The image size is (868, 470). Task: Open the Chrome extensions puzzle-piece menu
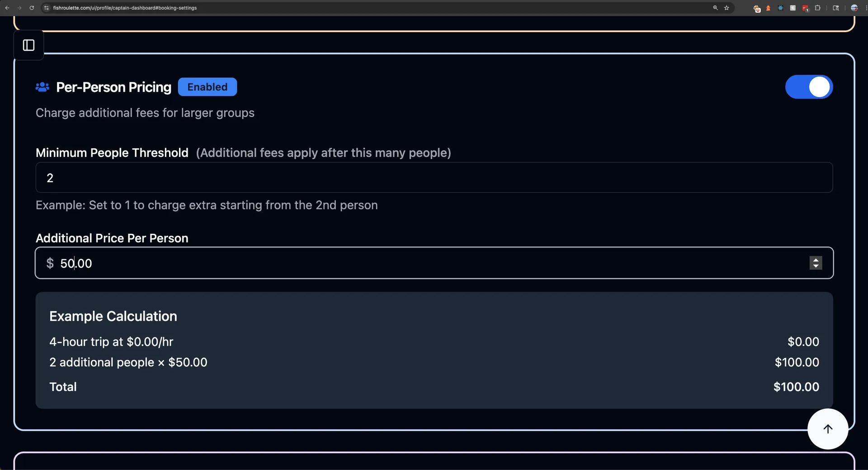[817, 8]
